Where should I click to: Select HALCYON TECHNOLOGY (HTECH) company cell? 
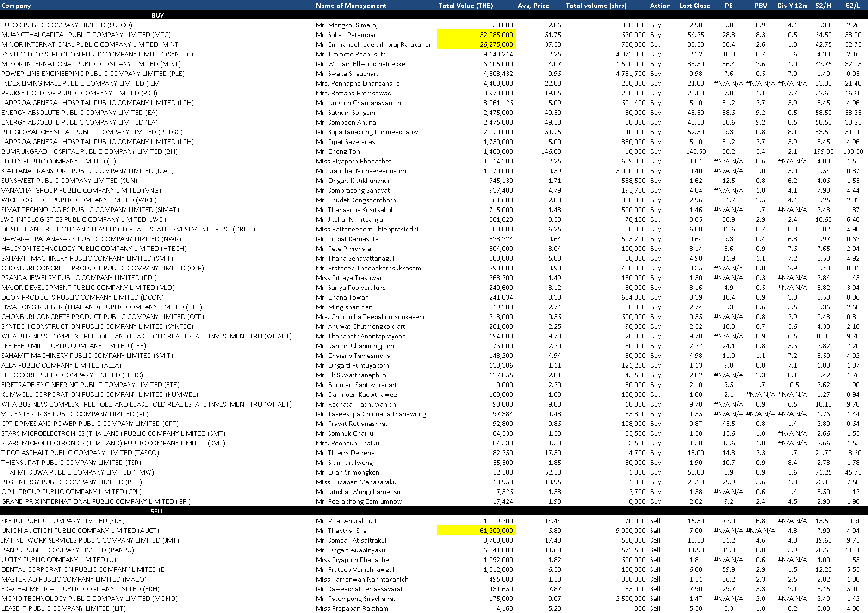tap(94, 249)
